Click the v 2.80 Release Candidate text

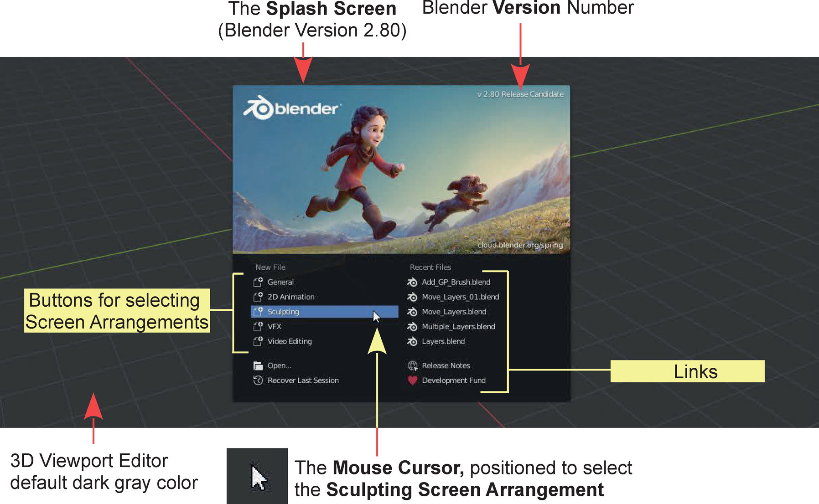click(x=520, y=94)
